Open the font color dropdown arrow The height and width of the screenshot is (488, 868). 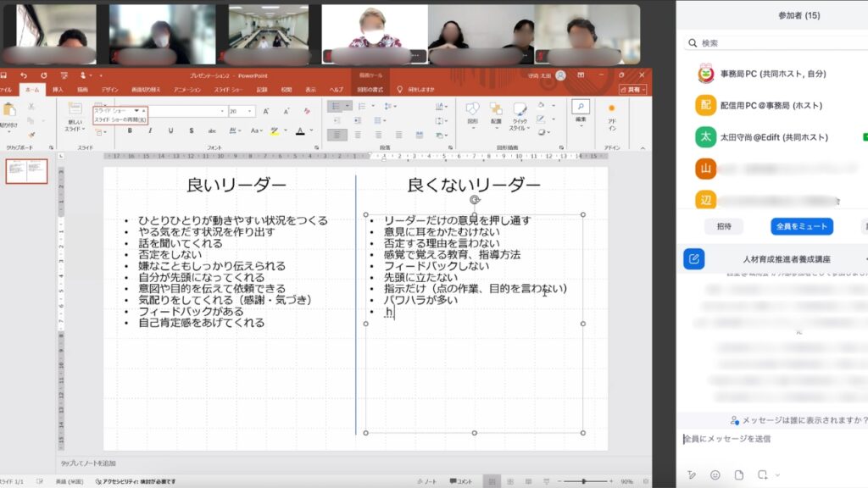point(311,130)
